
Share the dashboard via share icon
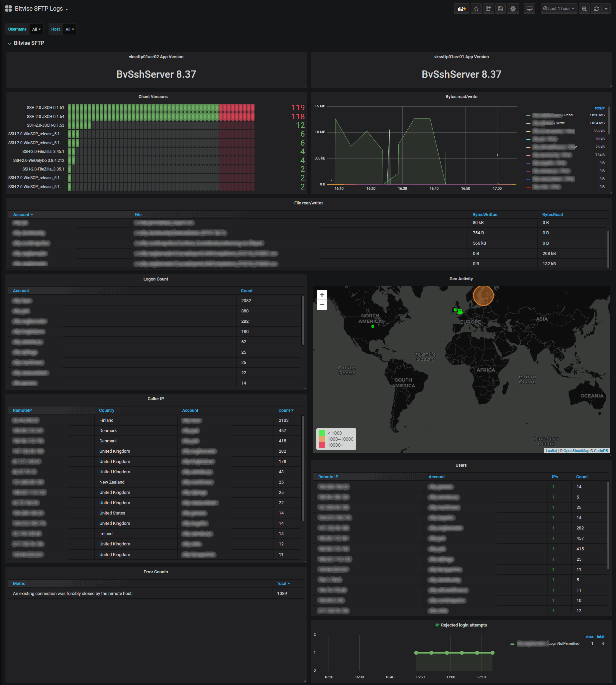pyautogui.click(x=488, y=9)
